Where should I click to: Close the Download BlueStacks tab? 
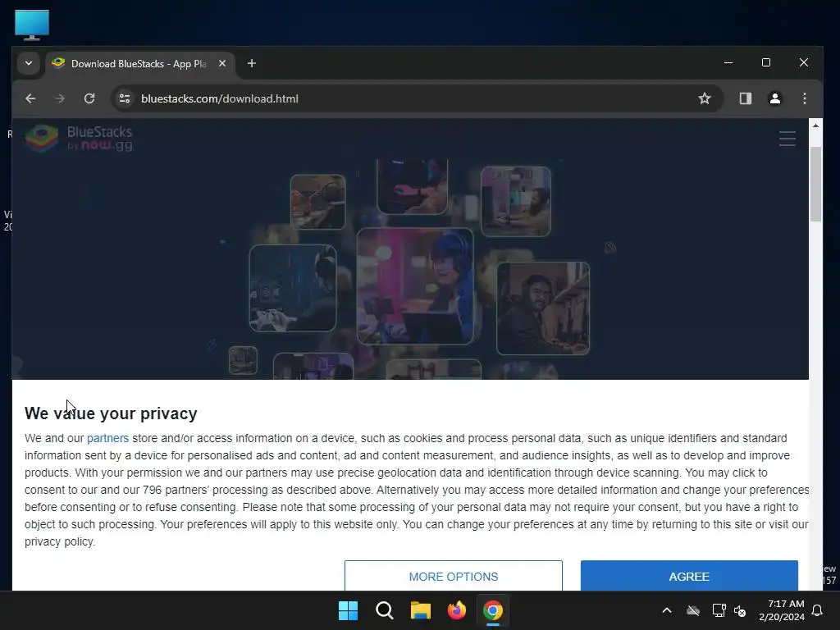(222, 63)
